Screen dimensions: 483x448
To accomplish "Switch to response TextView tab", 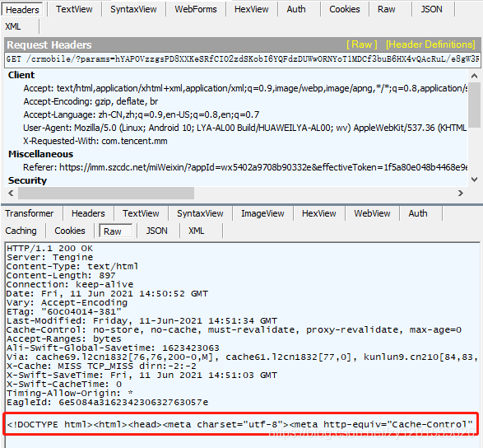I will pyautogui.click(x=141, y=213).
